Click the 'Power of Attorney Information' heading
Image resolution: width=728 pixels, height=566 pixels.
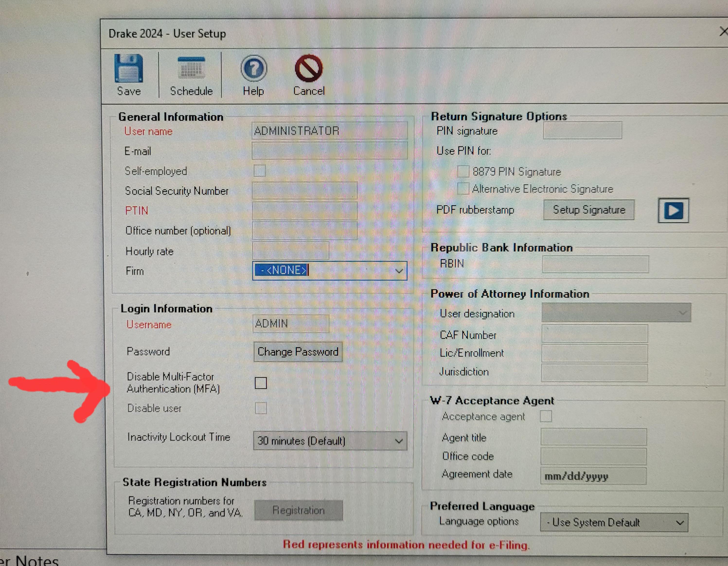pyautogui.click(x=510, y=294)
